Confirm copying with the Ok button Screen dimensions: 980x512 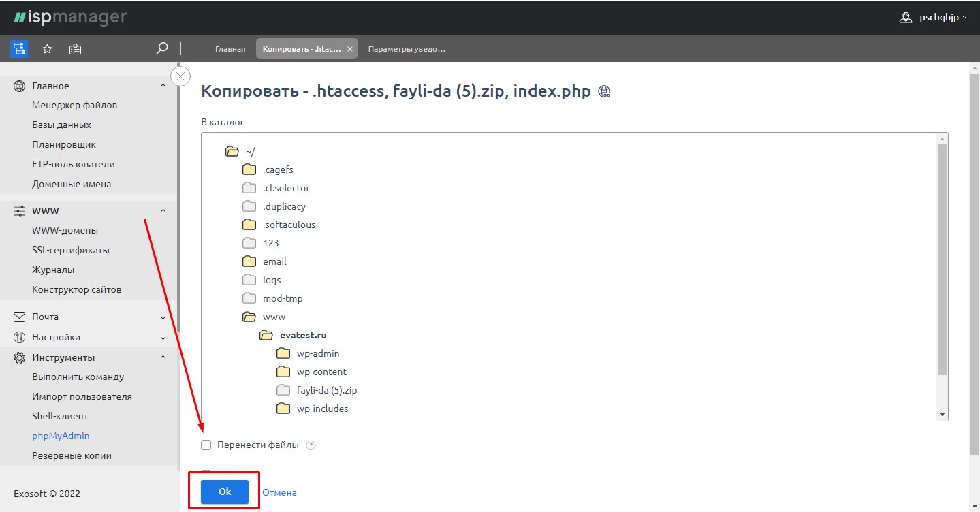(225, 492)
